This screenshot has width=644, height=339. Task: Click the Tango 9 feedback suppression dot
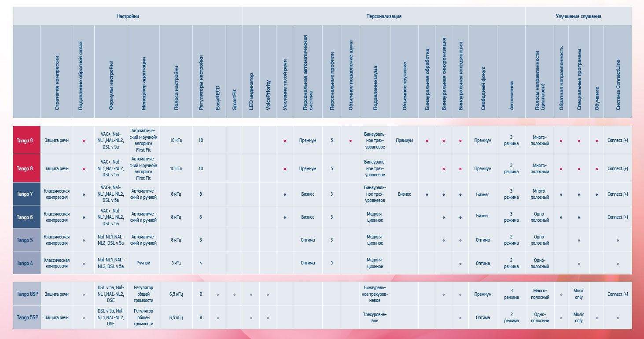(x=84, y=141)
